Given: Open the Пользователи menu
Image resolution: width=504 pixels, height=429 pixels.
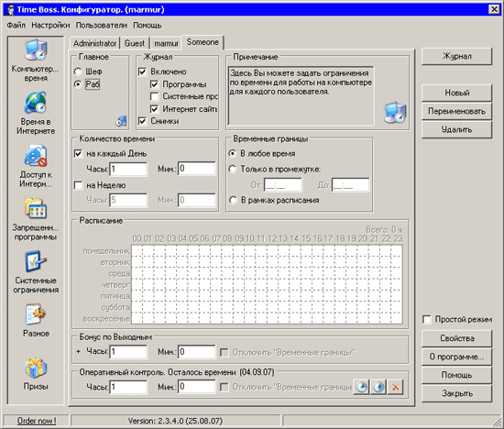Looking at the screenshot, I should click(102, 25).
